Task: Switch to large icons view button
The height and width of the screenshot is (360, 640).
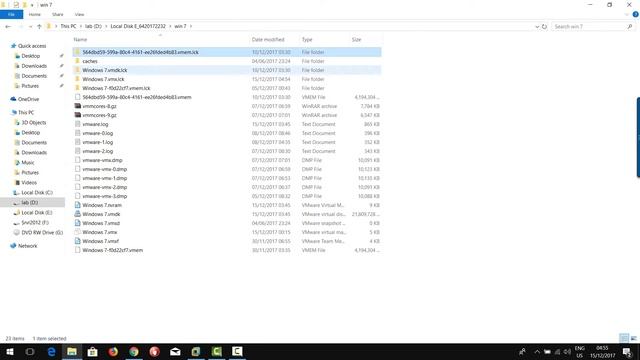Action: click(633, 338)
